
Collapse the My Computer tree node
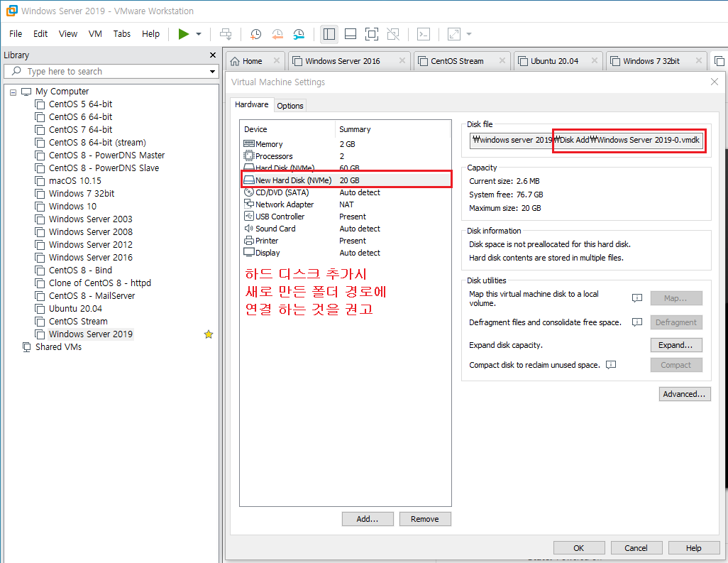coord(13,92)
